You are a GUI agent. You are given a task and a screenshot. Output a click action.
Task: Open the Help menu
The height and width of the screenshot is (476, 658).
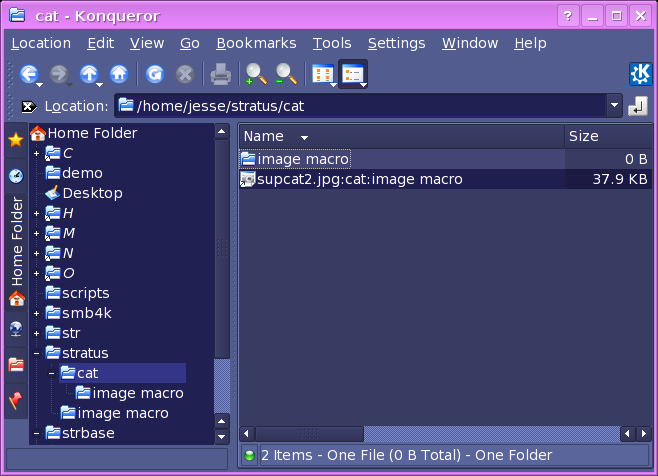[530, 43]
